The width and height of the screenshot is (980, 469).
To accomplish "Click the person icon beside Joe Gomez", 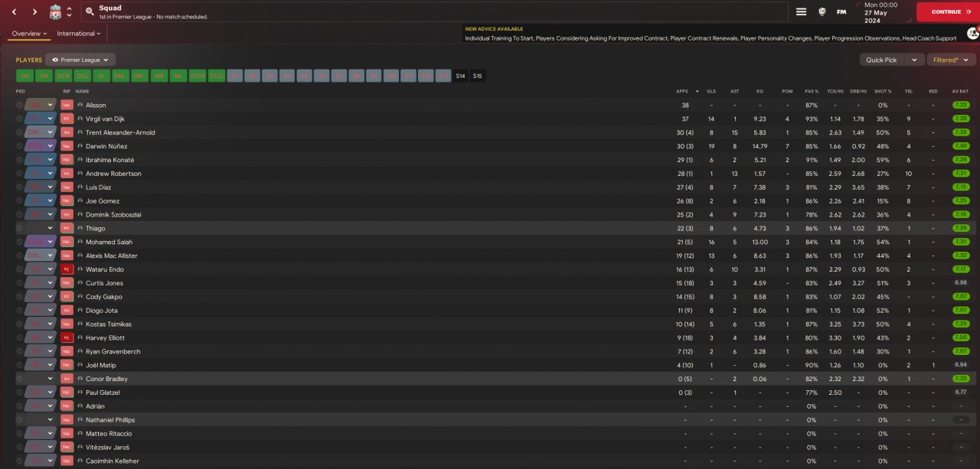I will point(80,200).
